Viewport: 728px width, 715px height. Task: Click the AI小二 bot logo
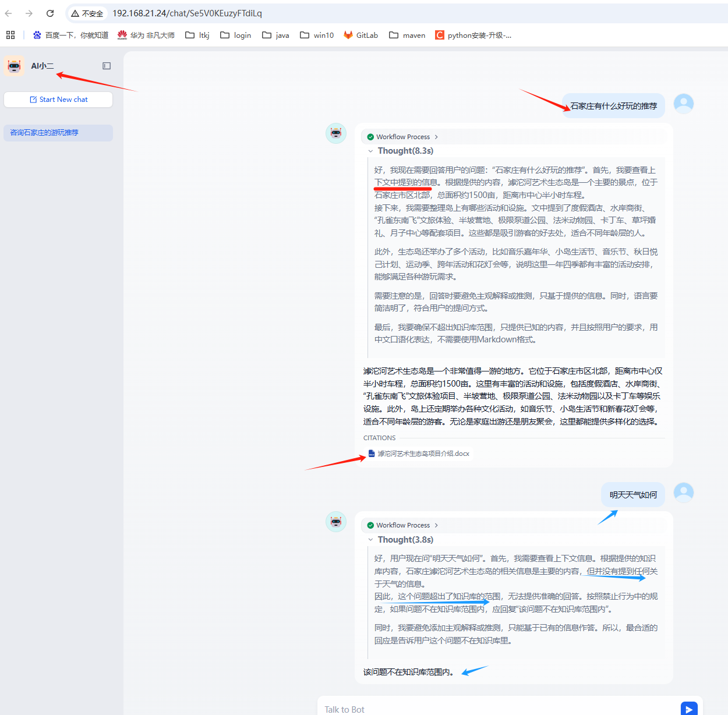tap(14, 66)
